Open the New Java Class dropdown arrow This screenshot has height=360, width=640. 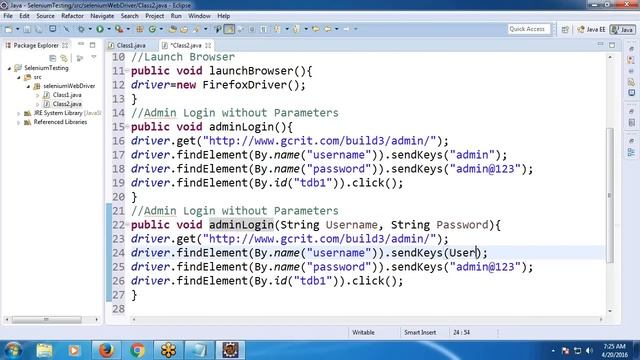(x=161, y=29)
